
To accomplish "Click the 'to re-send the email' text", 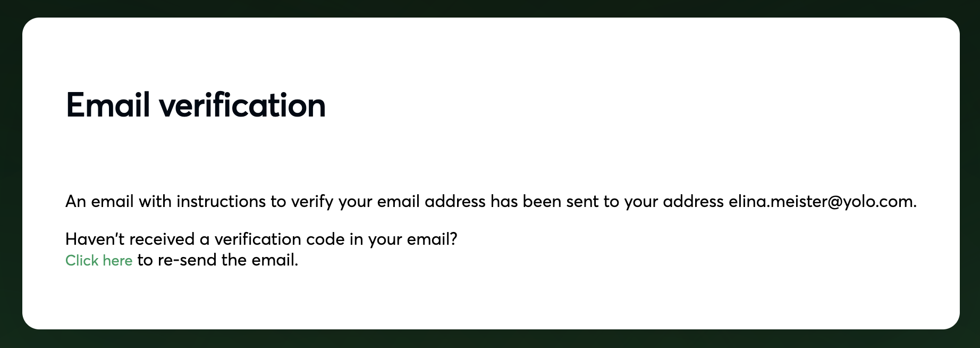I will tap(217, 260).
